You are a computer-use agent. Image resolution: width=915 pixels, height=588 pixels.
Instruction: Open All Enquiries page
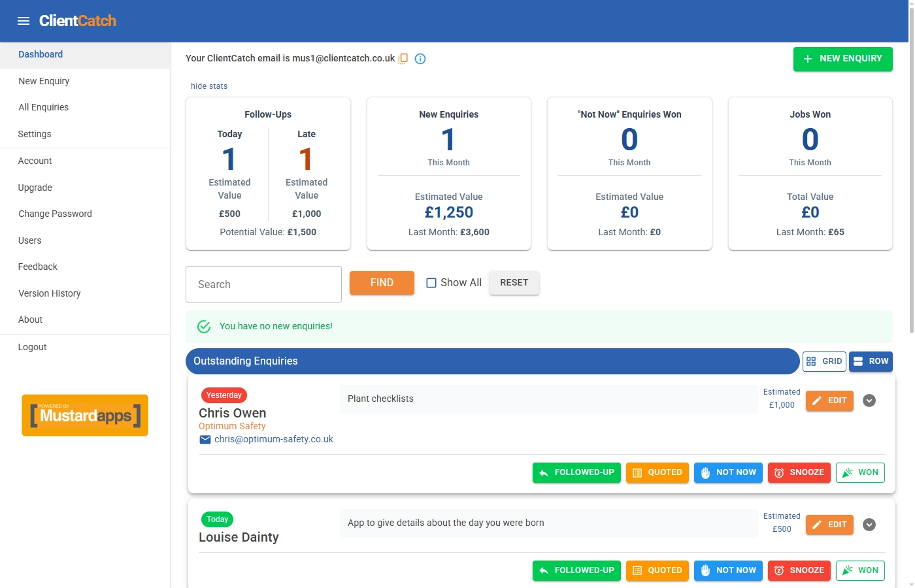[85, 108]
